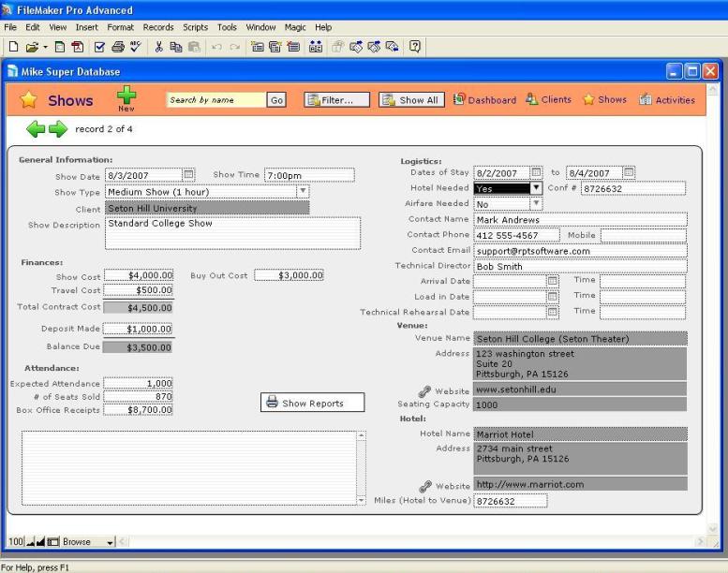Click the Conf # field
The height and width of the screenshot is (573, 728).
click(633, 188)
